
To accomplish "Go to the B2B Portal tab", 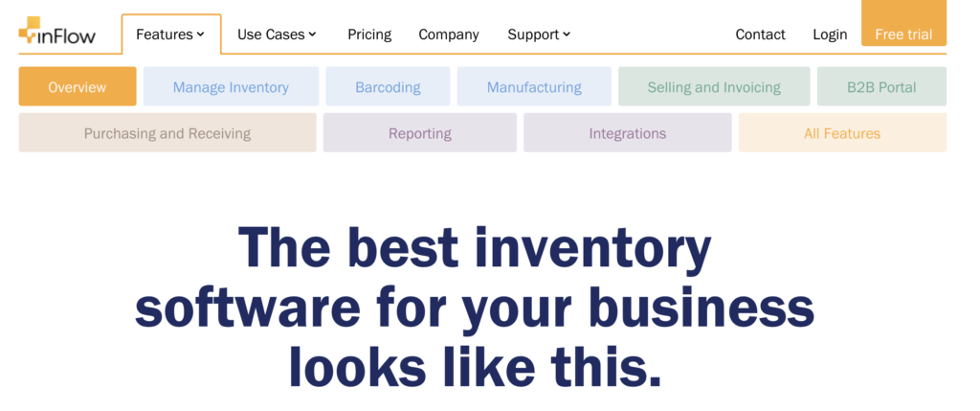I will [881, 87].
